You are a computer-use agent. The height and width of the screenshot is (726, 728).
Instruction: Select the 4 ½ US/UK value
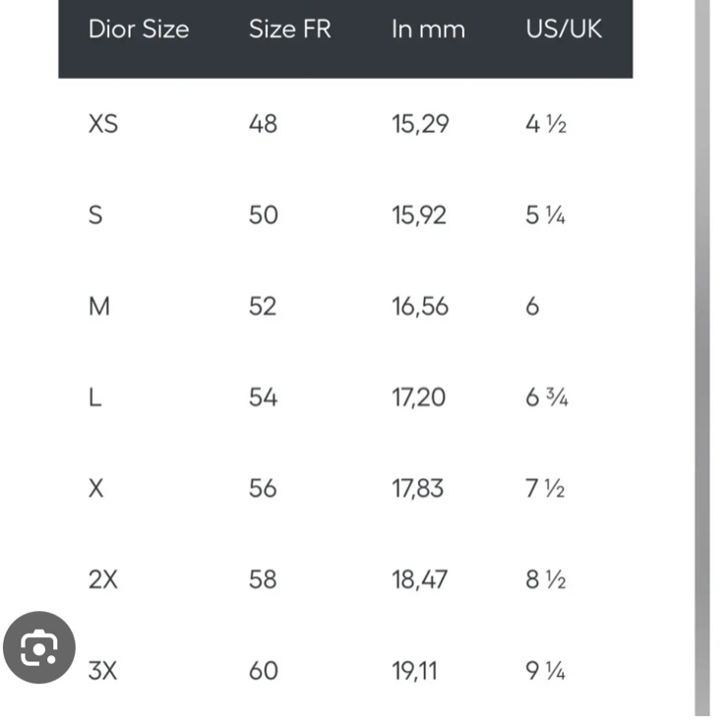[x=546, y=124]
